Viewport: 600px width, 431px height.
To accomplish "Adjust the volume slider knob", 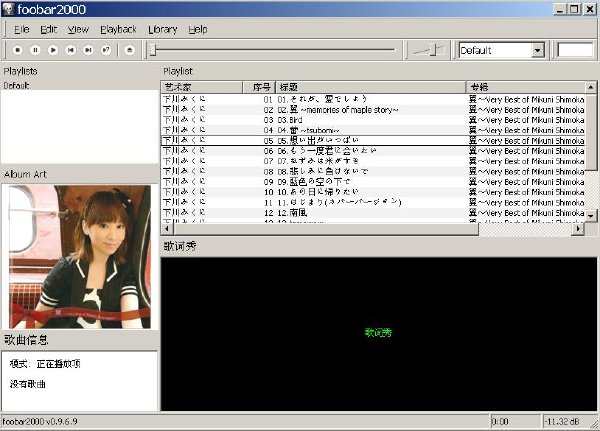I will tap(433, 50).
